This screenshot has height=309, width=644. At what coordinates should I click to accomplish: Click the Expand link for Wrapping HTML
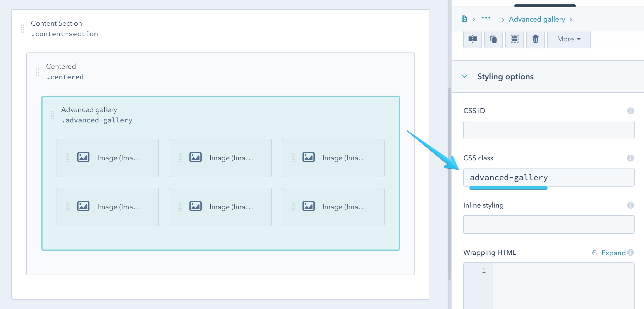pyautogui.click(x=613, y=253)
